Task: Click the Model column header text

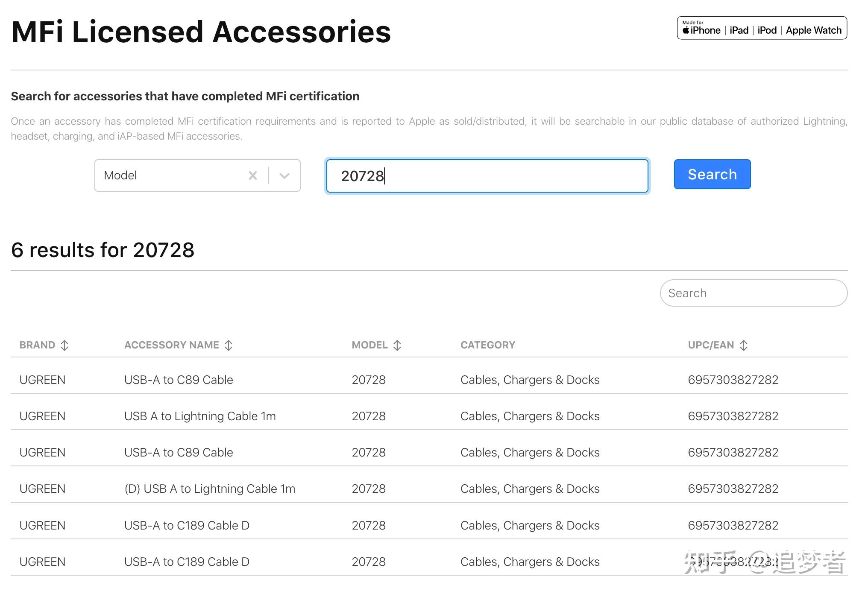Action: 369,345
